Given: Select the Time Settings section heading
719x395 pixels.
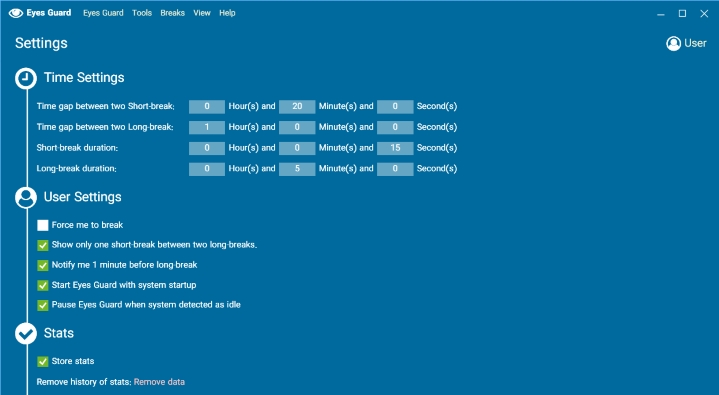Looking at the screenshot, I should pyautogui.click(x=84, y=78).
